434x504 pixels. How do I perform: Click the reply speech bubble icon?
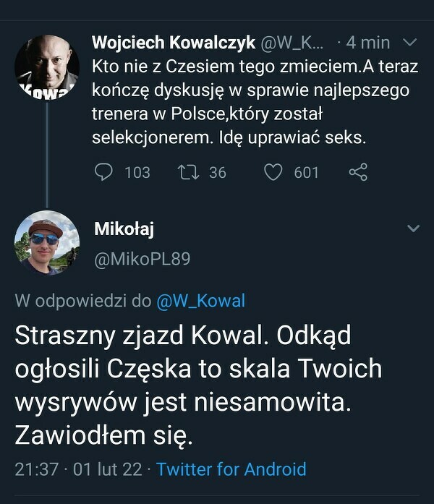105,171
